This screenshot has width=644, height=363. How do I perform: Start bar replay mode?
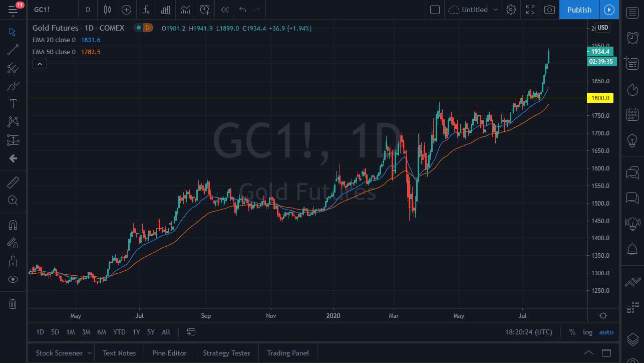click(225, 10)
